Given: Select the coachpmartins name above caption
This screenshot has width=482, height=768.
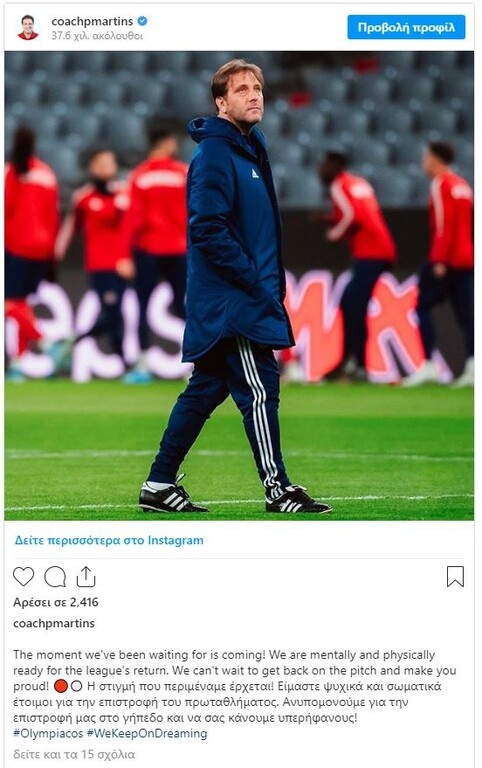Looking at the screenshot, I should point(54,624).
